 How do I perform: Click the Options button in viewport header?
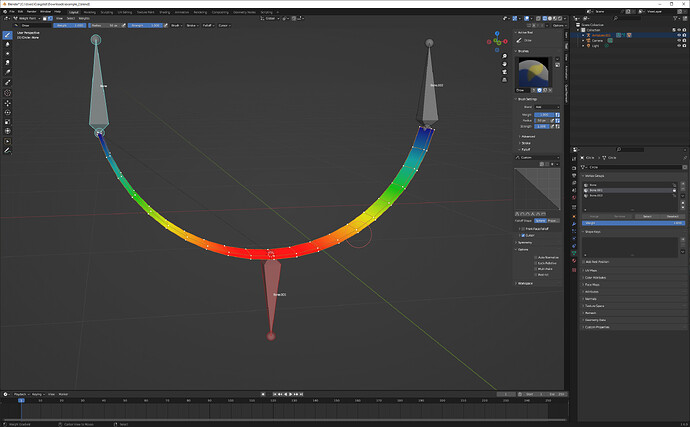558,25
